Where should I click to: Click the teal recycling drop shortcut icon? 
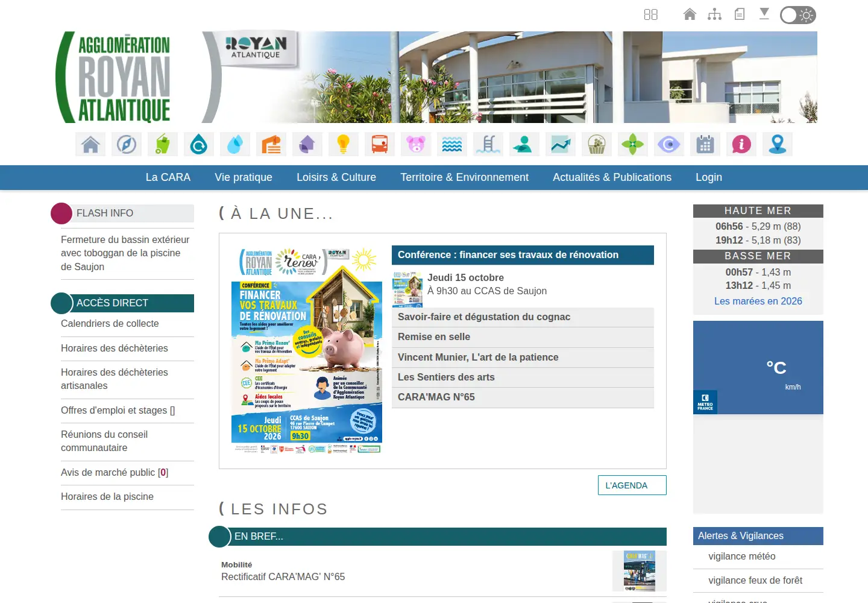coord(199,144)
